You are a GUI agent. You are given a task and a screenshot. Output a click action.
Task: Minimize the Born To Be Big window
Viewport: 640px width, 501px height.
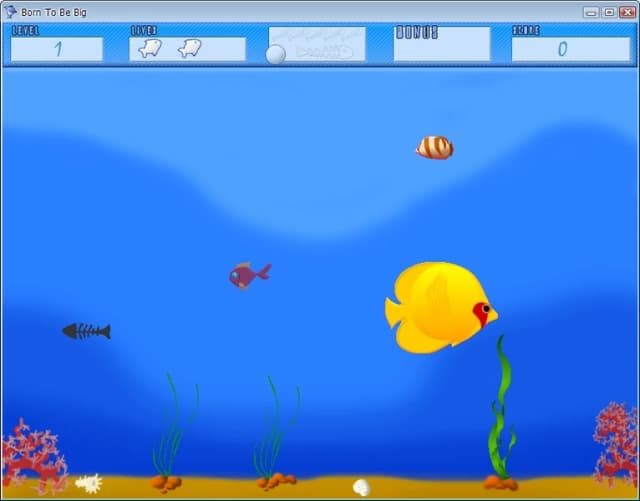point(590,12)
